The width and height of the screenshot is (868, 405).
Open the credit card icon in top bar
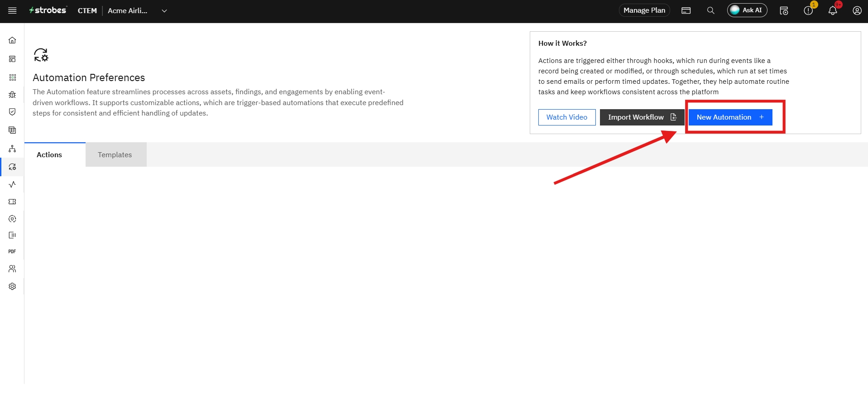pos(686,10)
